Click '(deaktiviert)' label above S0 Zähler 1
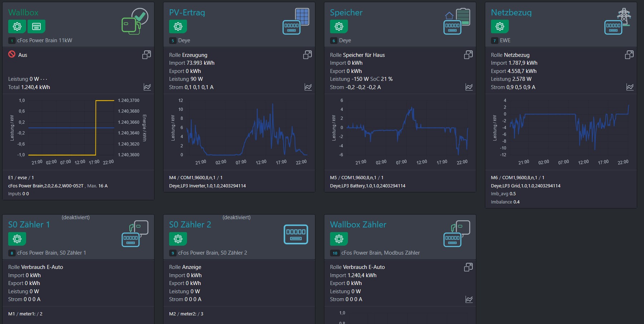This screenshot has height=324, width=644. pos(75,217)
